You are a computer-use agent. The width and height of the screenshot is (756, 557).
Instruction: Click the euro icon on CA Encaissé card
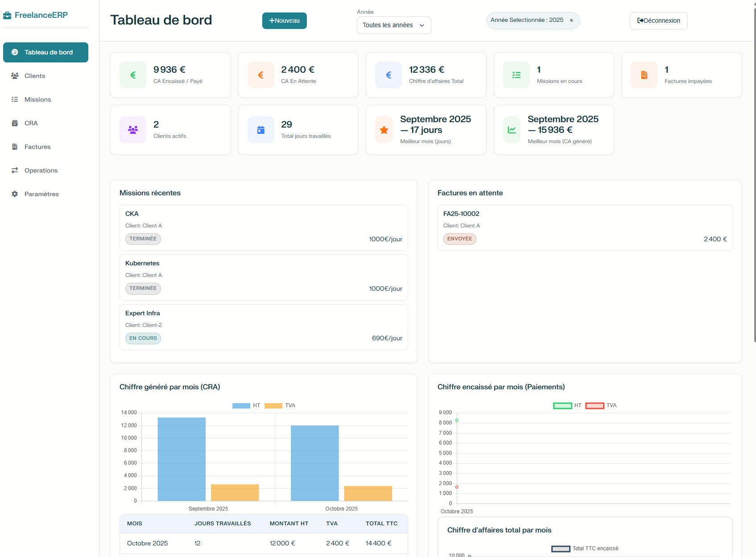click(132, 74)
